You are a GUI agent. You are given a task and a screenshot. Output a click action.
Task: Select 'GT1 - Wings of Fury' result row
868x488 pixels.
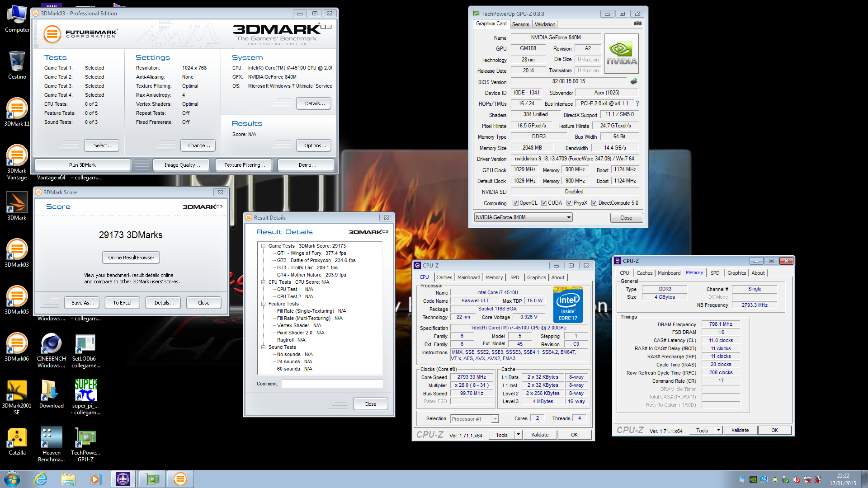pyautogui.click(x=311, y=253)
